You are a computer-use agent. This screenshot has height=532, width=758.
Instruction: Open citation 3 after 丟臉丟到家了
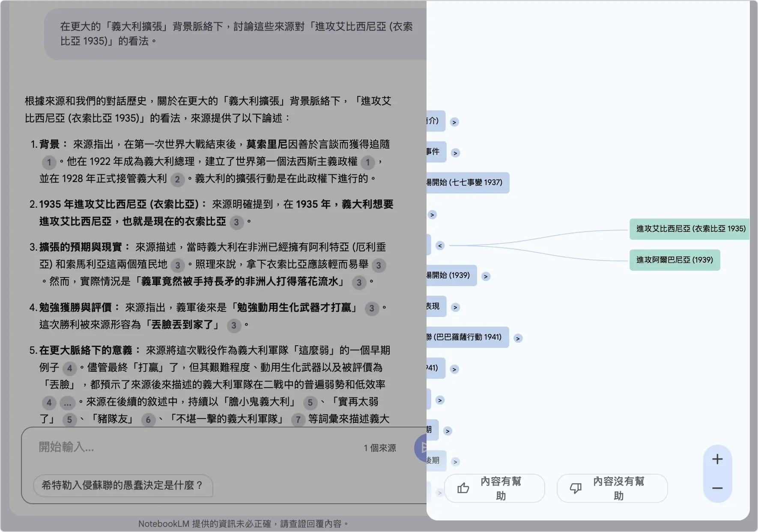[234, 326]
